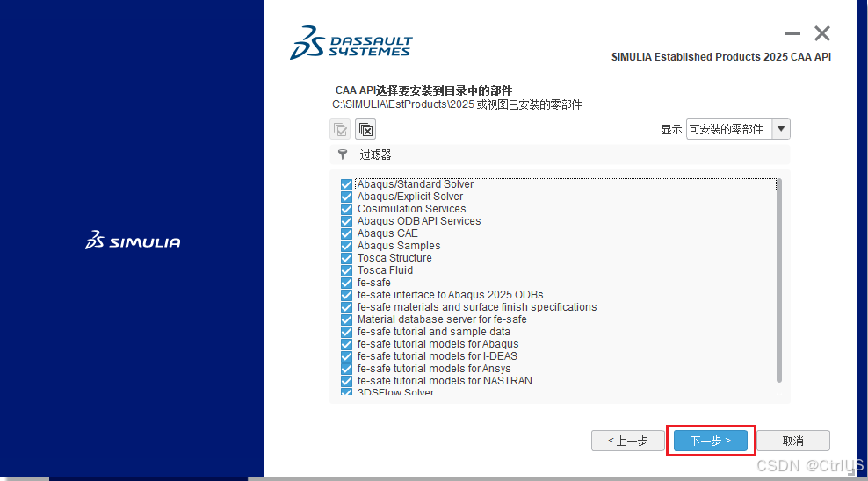Select the fe-safe tutorial and sample data label

coord(433,332)
